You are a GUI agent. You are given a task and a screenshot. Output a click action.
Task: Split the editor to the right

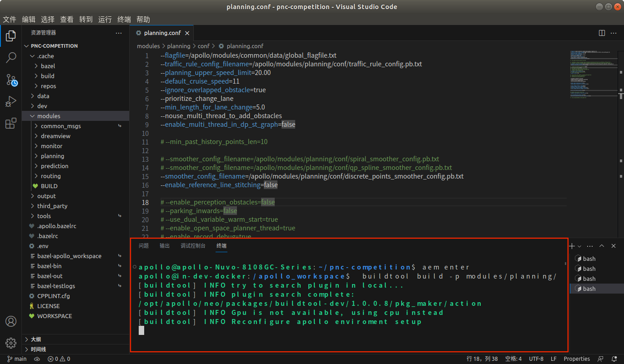click(x=602, y=33)
